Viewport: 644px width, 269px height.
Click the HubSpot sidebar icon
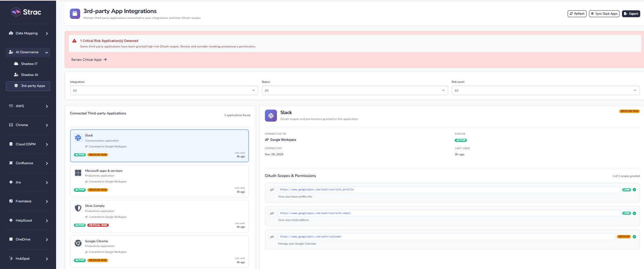[x=11, y=258]
